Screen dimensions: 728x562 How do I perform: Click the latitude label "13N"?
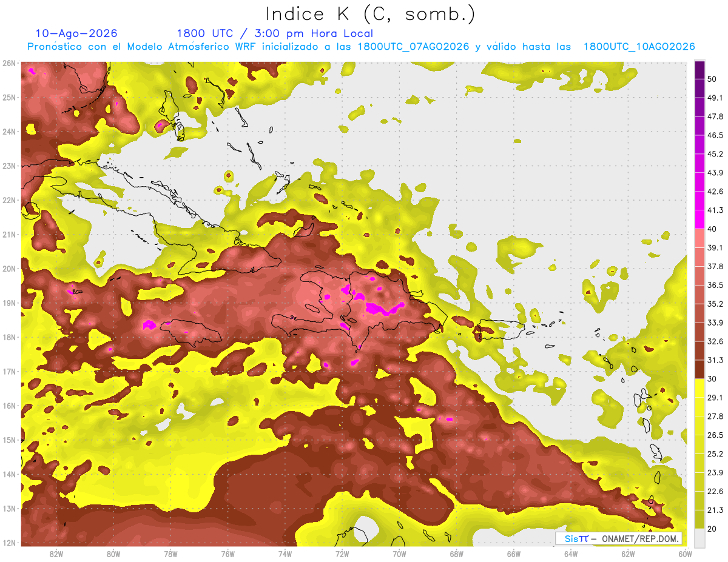point(9,509)
